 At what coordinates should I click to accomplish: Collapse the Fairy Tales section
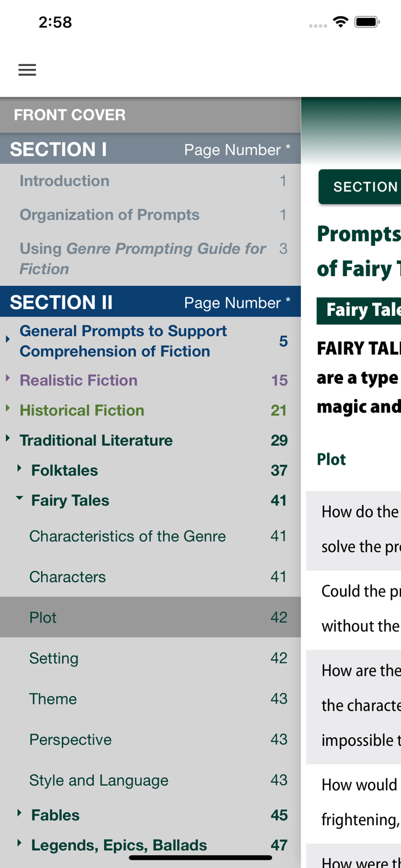click(19, 498)
